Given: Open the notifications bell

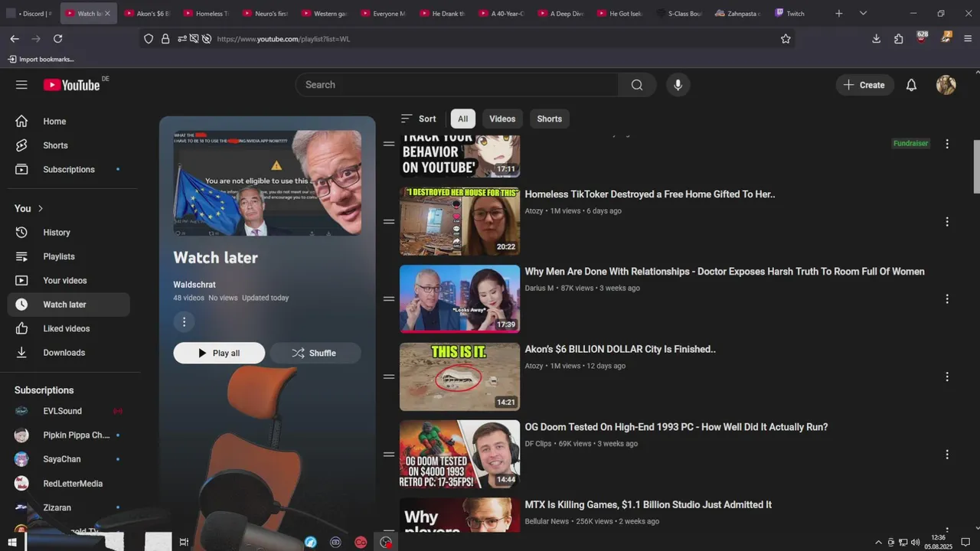Looking at the screenshot, I should point(911,85).
